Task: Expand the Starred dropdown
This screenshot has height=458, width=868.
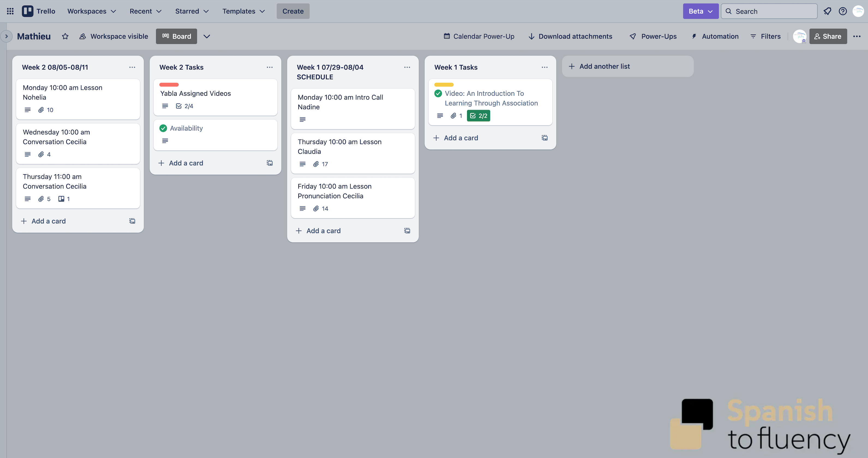Action: pyautogui.click(x=192, y=11)
